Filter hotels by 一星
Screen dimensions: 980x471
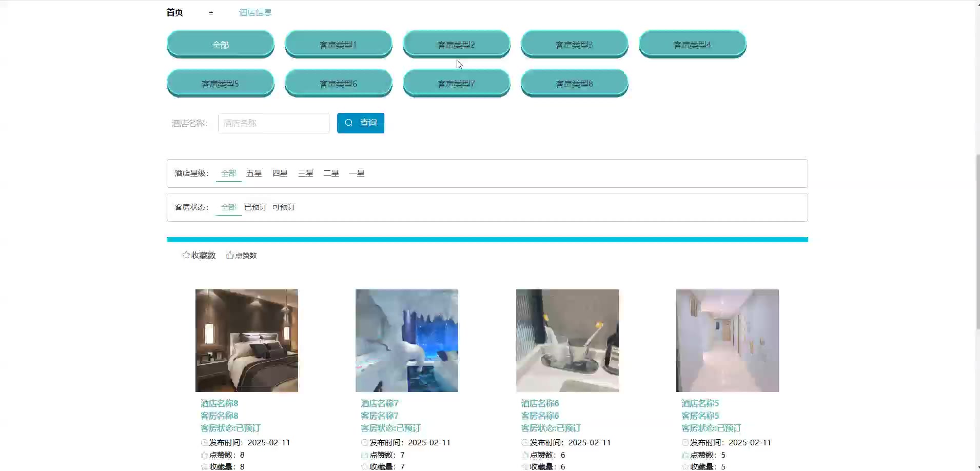357,173
